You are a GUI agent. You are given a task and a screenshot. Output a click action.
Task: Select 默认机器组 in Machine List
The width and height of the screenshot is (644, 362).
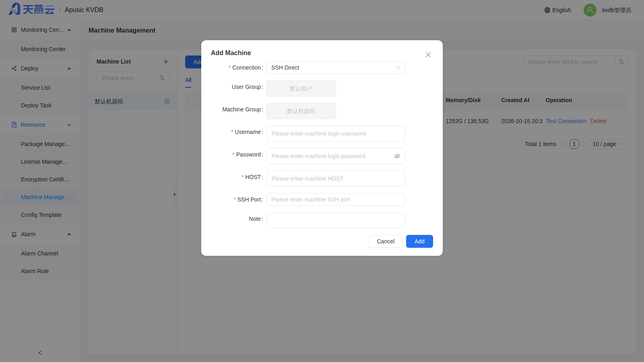coord(132,101)
